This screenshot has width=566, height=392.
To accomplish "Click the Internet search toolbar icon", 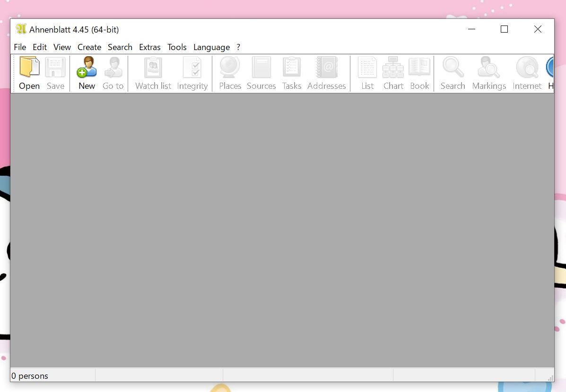I will coord(527,68).
